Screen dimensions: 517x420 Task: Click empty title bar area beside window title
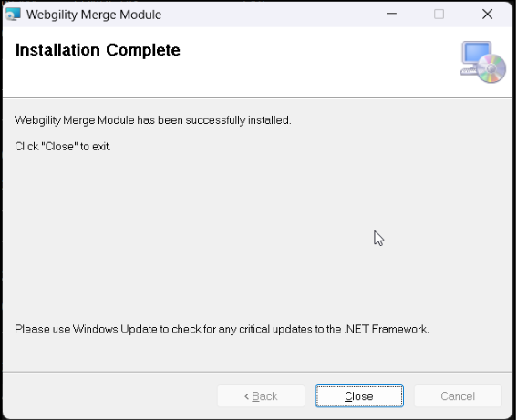tap(271, 15)
